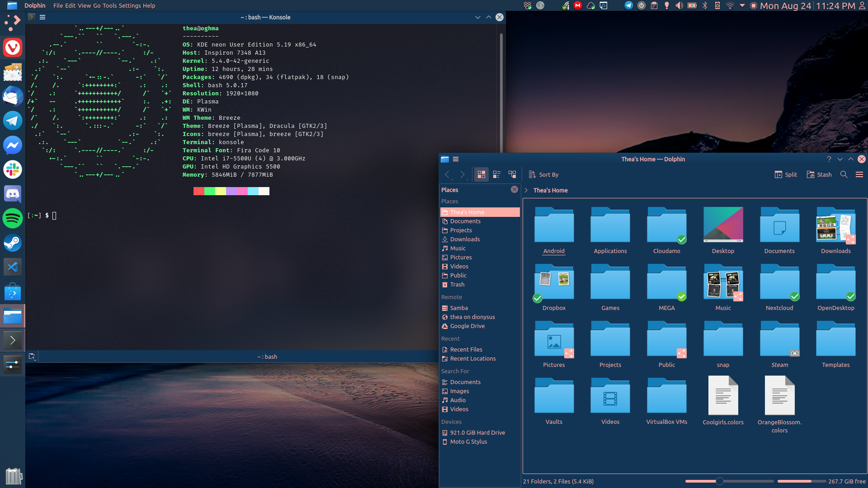The image size is (868, 488).
Task: Launch Vivaldi from the dock
Action: tap(13, 47)
